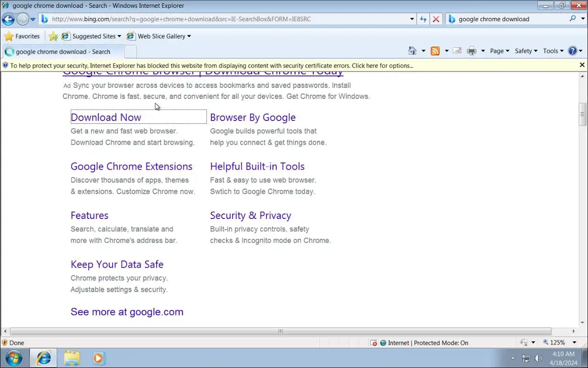The height and width of the screenshot is (368, 588).
Task: Click the horizontal scrollbar thumb
Action: click(x=280, y=331)
